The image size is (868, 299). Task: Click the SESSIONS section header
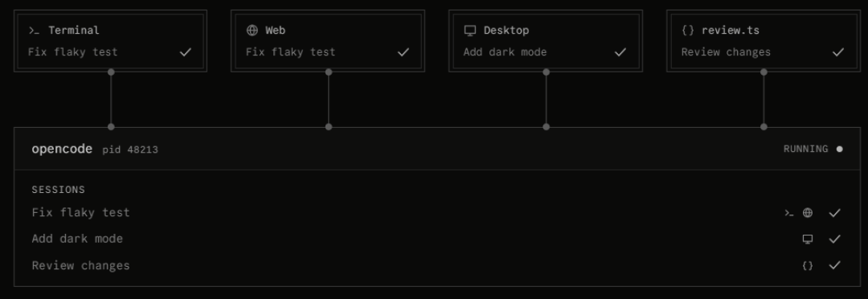[x=58, y=190]
